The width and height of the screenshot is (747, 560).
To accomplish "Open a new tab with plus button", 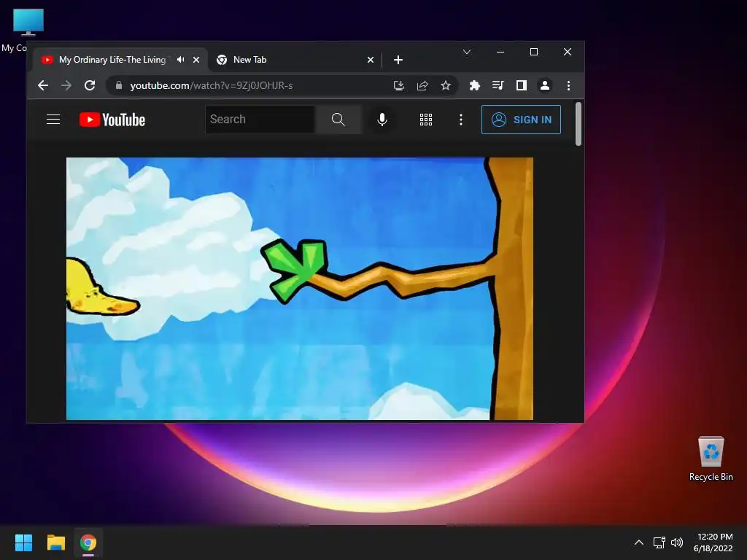I will point(398,60).
